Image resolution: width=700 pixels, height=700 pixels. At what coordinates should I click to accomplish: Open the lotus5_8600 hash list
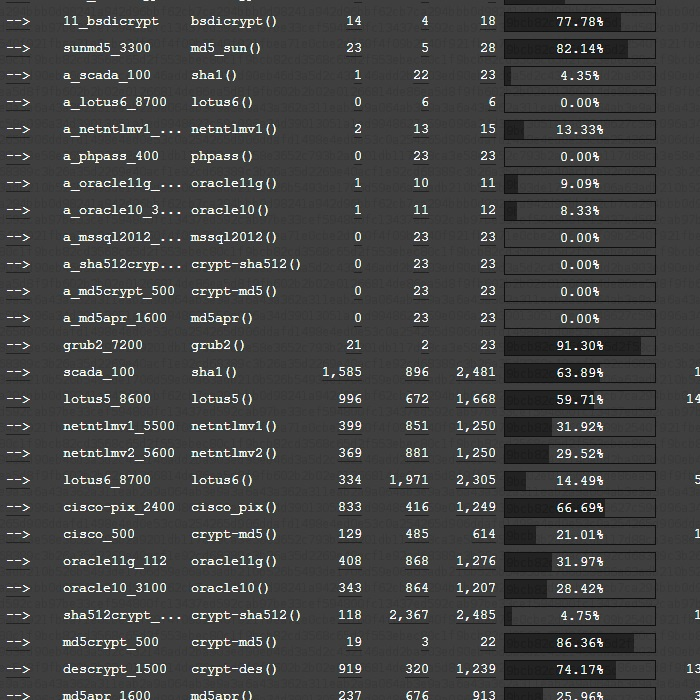(106, 399)
